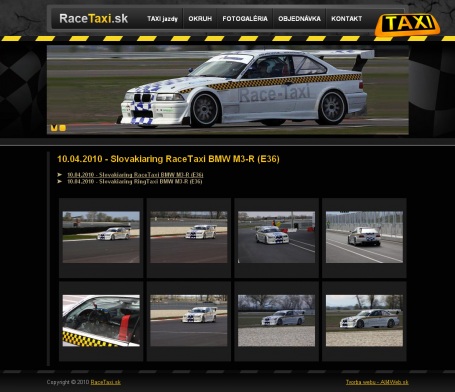Click the arrow bullet beside the RaceTaxi gallery link
Viewport: 455px width, 392px height.
pos(60,175)
